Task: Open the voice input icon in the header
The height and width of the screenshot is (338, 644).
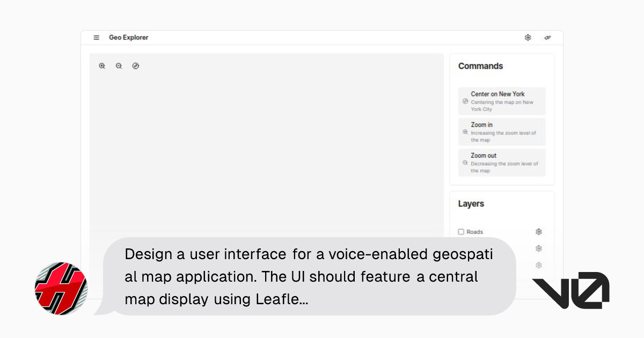Action: tap(547, 38)
